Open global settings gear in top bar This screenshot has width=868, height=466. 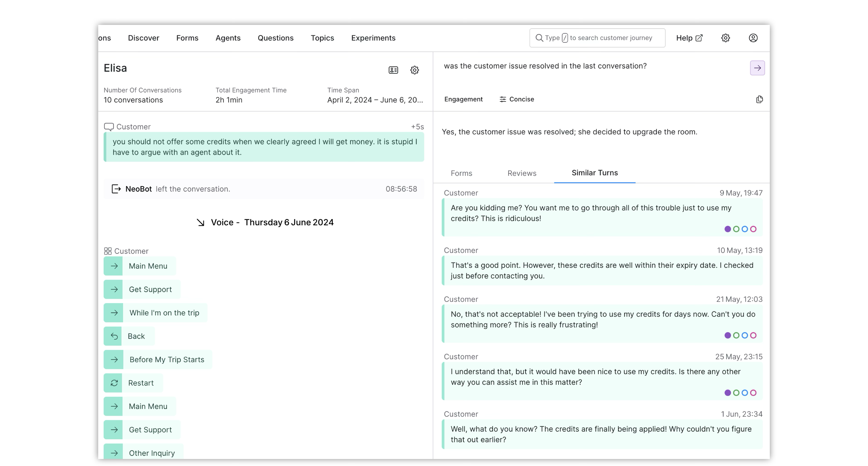tap(725, 38)
